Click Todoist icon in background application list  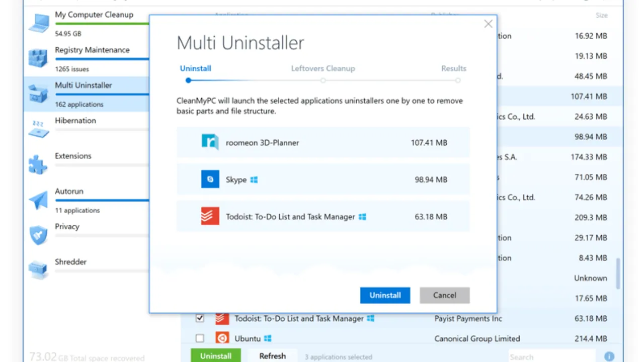[x=222, y=318]
